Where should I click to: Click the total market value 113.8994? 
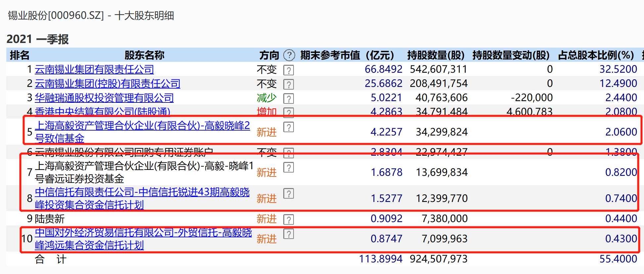381,259
